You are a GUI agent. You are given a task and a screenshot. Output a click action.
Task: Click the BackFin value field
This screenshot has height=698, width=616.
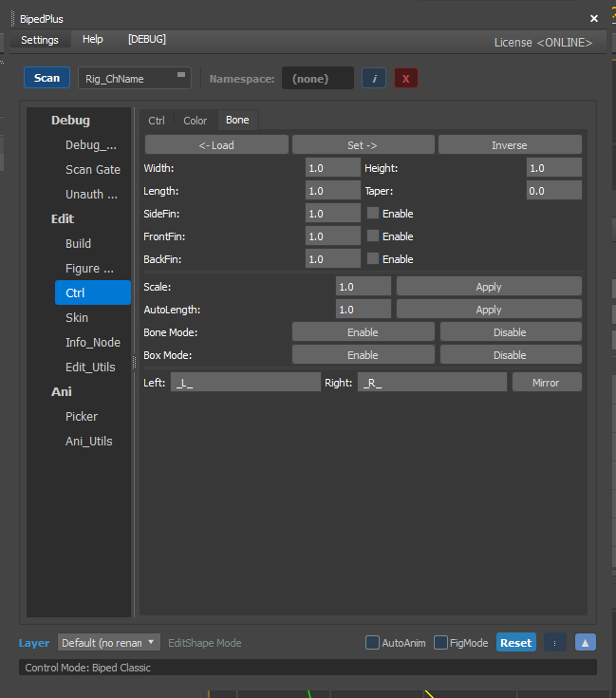[x=333, y=258]
